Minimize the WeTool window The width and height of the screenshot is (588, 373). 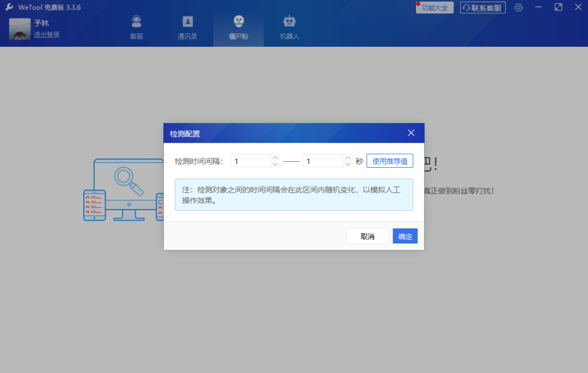point(538,7)
